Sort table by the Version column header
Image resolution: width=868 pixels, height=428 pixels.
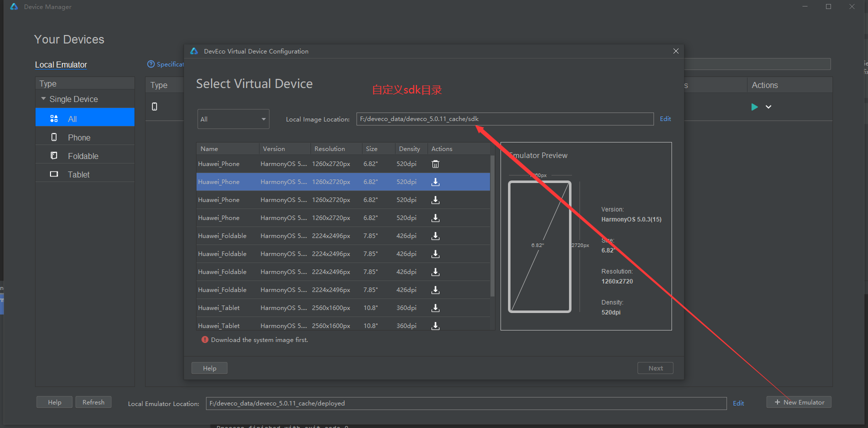[x=285, y=149]
